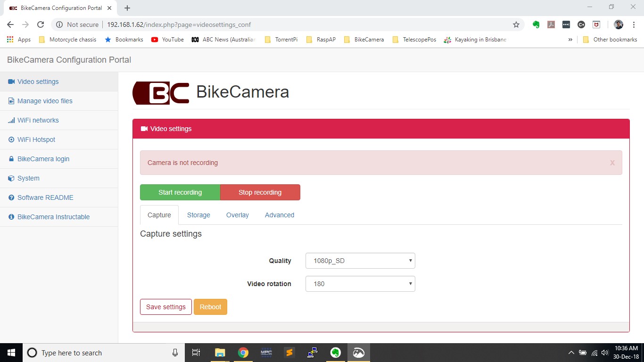Click the browser forward arrow
This screenshot has height=362, width=644.
[x=25, y=25]
